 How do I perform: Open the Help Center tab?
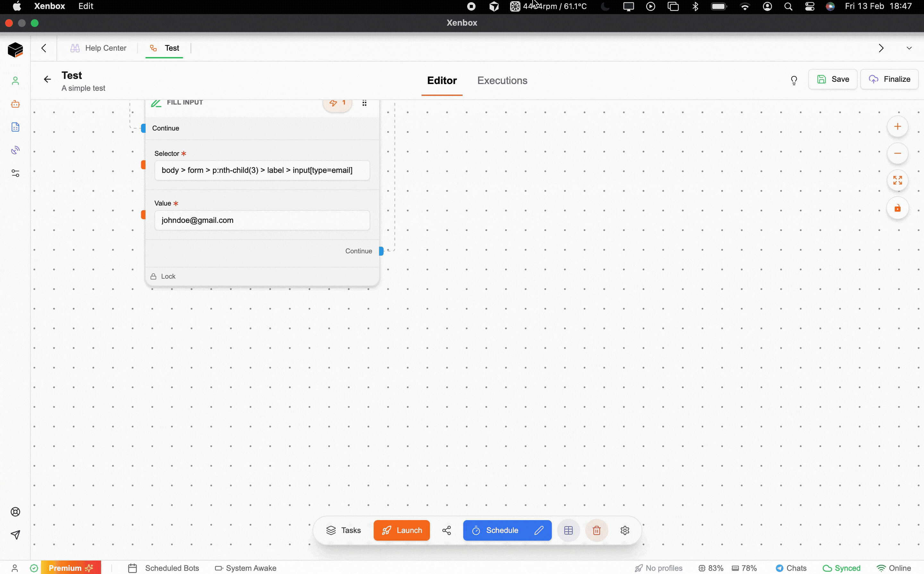click(x=98, y=48)
